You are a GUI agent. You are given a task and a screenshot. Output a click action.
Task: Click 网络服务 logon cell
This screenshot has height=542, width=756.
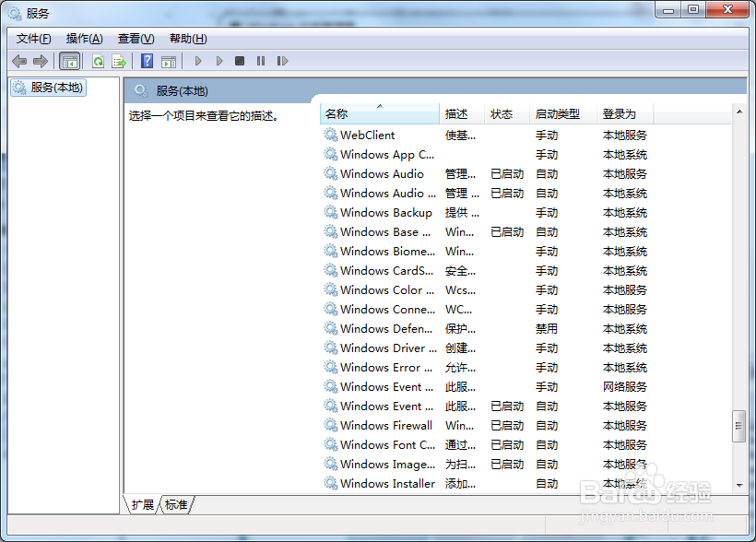pyautogui.click(x=625, y=387)
